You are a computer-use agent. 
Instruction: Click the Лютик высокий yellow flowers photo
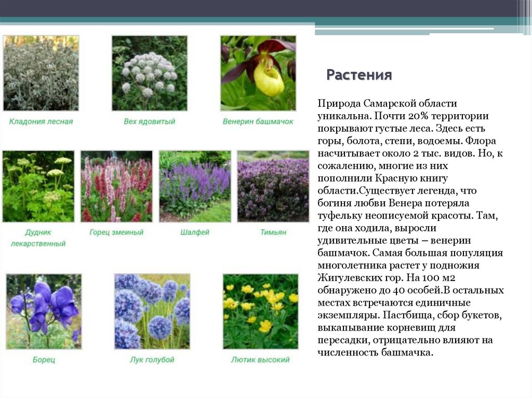261,311
